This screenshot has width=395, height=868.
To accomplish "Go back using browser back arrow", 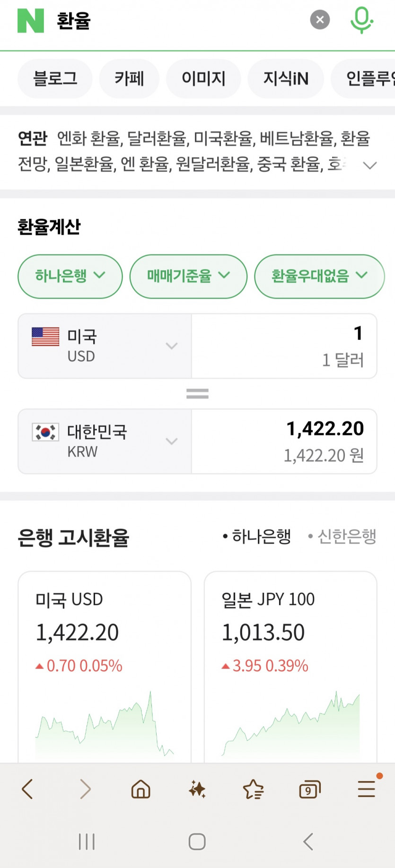I will (x=27, y=789).
